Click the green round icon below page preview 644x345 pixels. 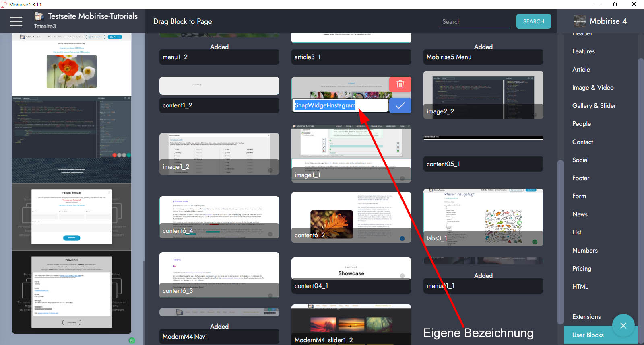[x=132, y=340]
